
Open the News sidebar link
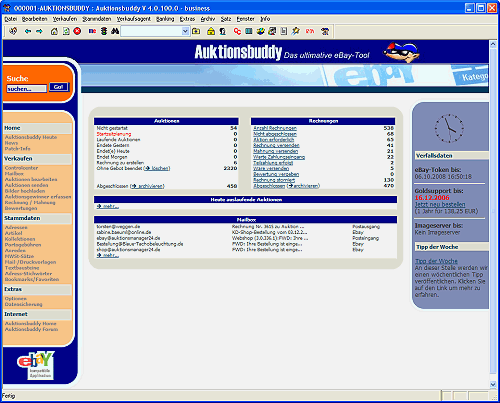(11, 143)
